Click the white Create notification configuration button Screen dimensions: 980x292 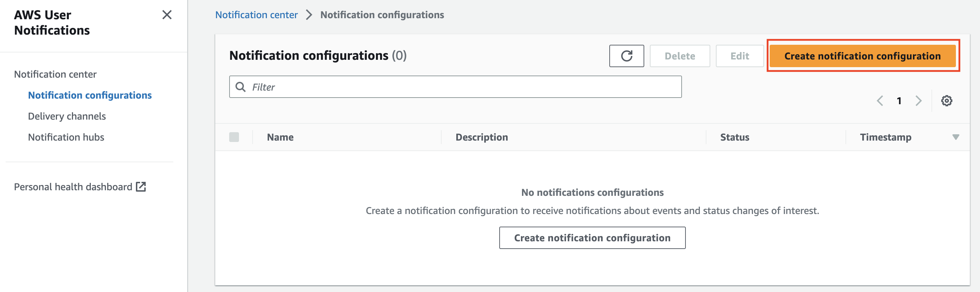(x=592, y=238)
